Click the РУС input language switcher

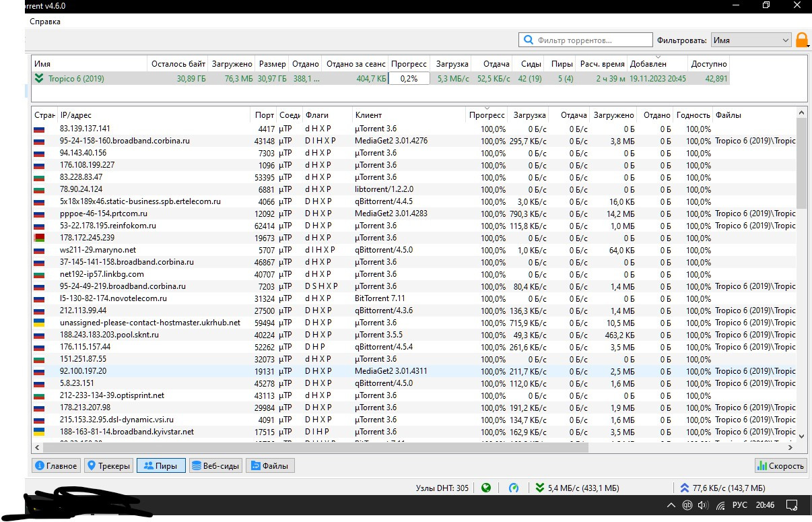coord(739,505)
